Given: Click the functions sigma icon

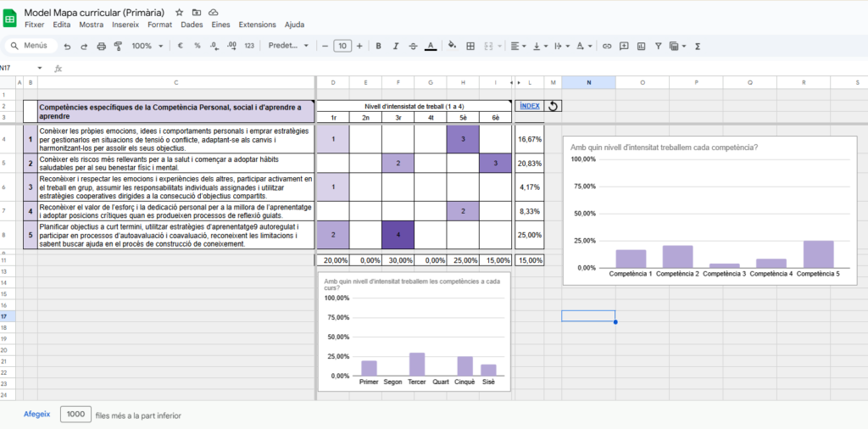Looking at the screenshot, I should 697,46.
